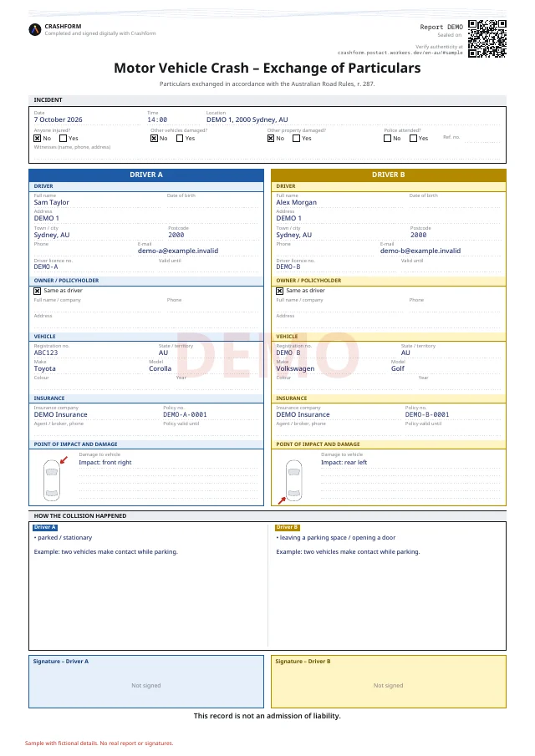Click the Signature – Driver A box
The height and width of the screenshot is (756, 535).
click(146, 682)
